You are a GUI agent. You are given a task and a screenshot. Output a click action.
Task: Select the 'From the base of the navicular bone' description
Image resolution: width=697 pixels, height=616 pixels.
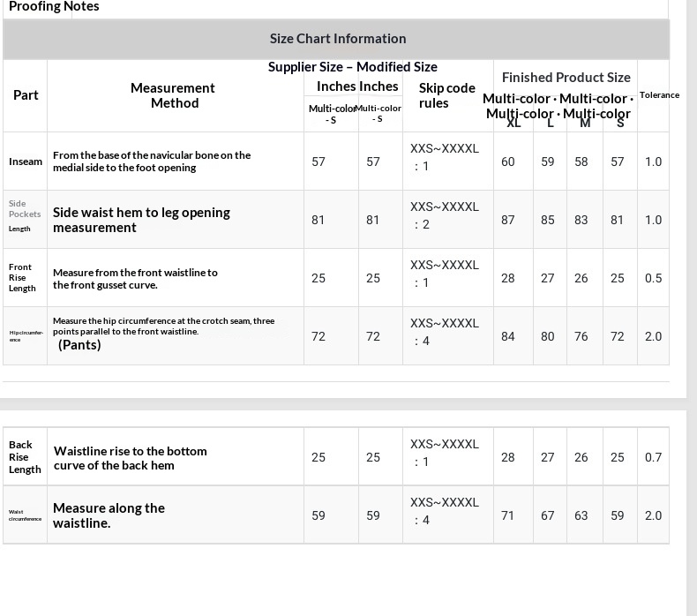point(152,162)
